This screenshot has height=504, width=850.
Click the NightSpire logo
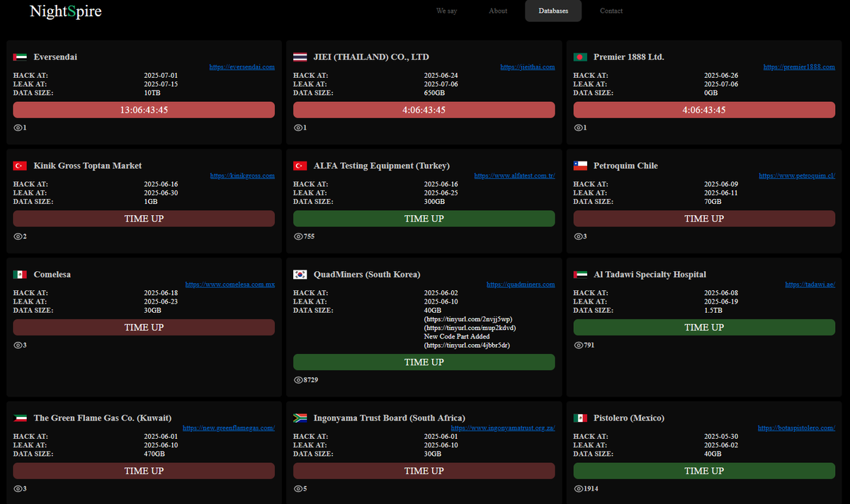click(66, 11)
